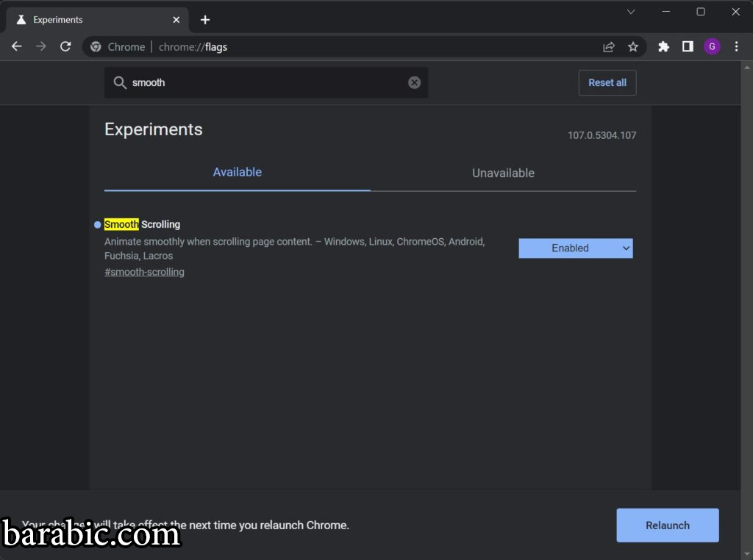Open the #smooth-scrolling anchor link
The image size is (753, 560).
pos(145,272)
